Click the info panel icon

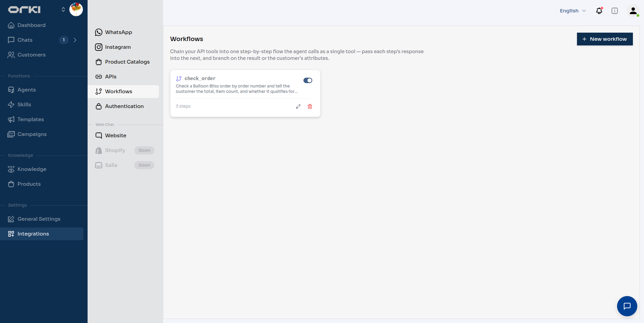click(615, 11)
